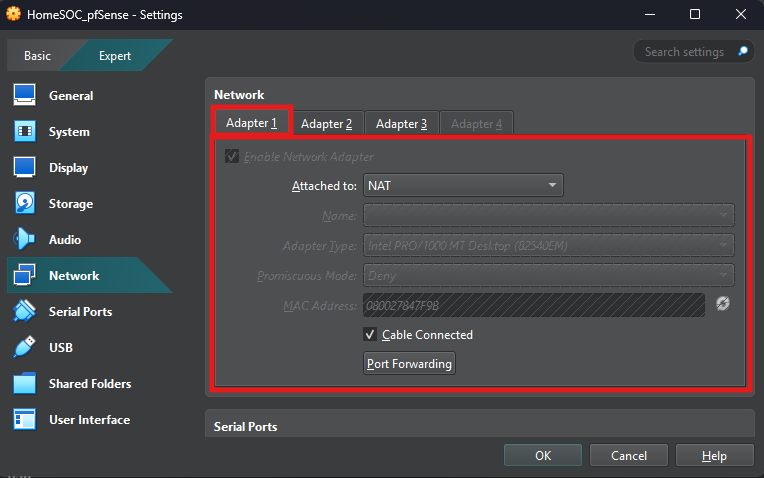
Task: Select the Shared Folders icon
Action: (25, 384)
